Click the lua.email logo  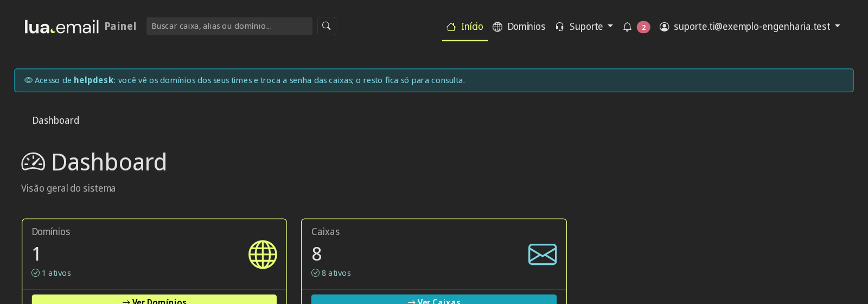(62, 27)
